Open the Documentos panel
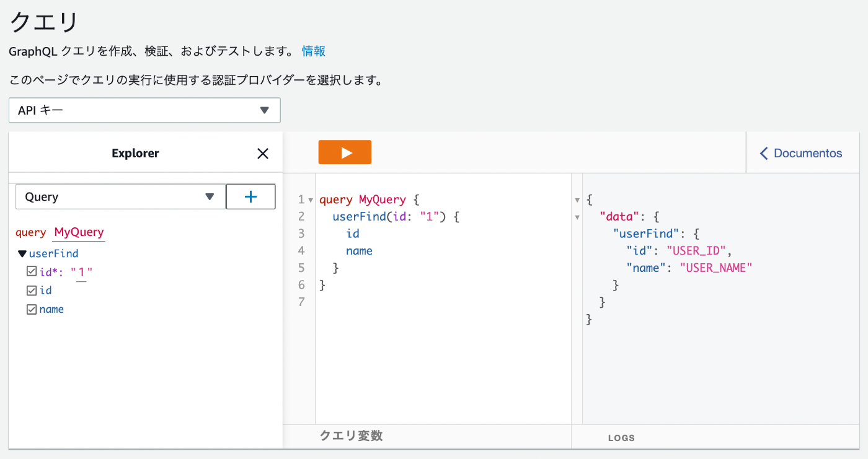This screenshot has height=459, width=868. pos(802,153)
